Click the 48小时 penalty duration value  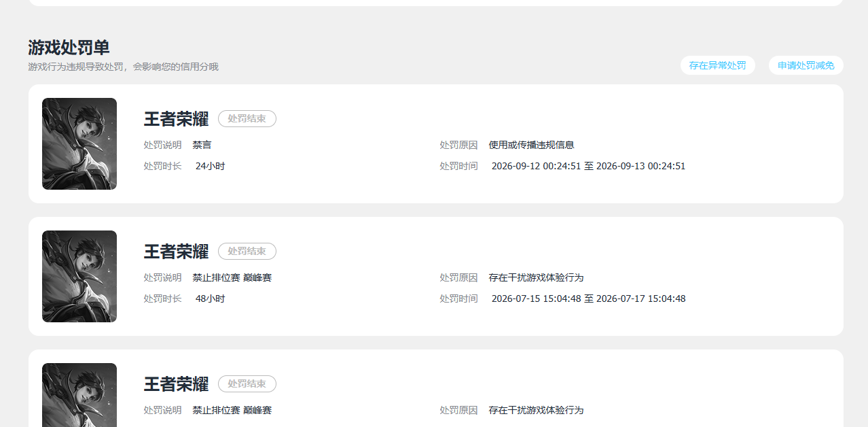(x=210, y=298)
